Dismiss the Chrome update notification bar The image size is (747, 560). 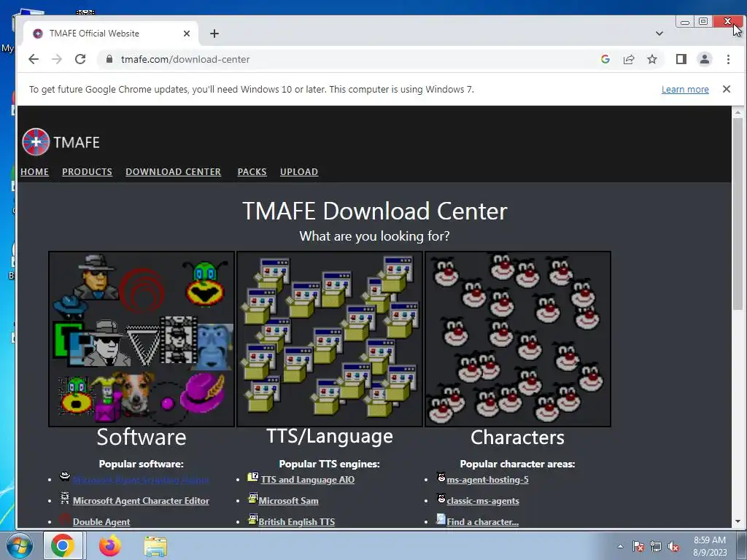click(727, 89)
